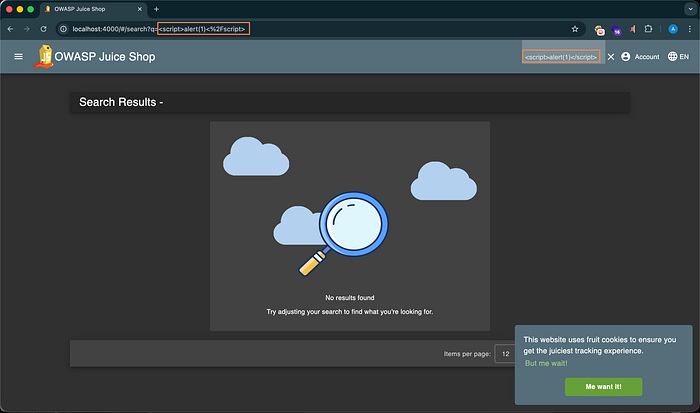Image resolution: width=700 pixels, height=413 pixels.
Task: View the site information icon
Action: click(63, 29)
